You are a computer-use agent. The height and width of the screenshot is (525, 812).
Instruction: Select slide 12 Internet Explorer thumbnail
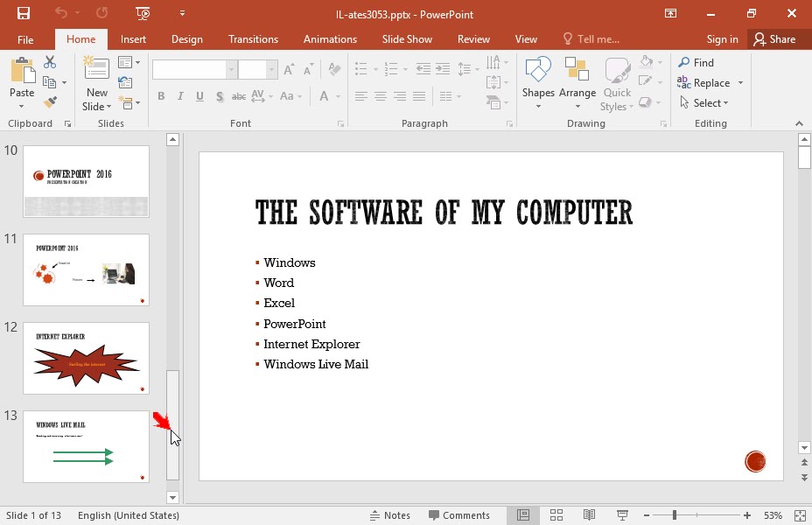click(x=86, y=358)
